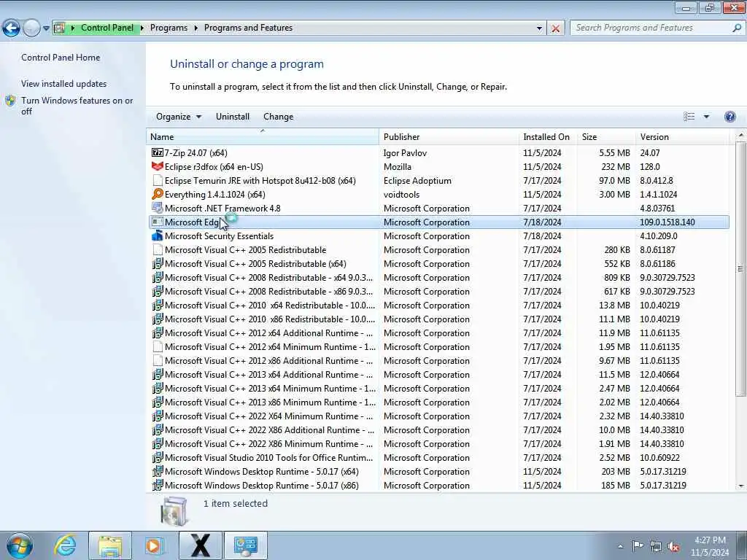Screen dimensions: 747x560
Task: Sort by the Size column header
Action: tap(606, 136)
